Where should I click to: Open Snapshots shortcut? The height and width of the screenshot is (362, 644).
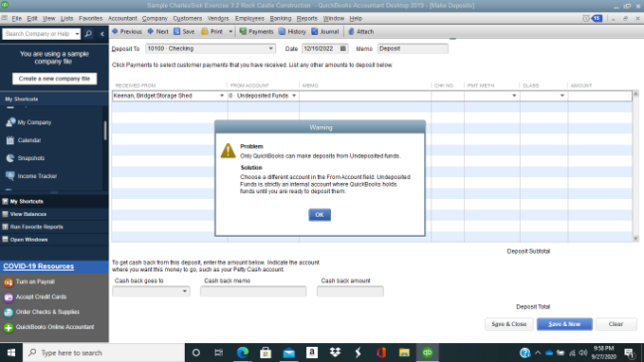25,158
